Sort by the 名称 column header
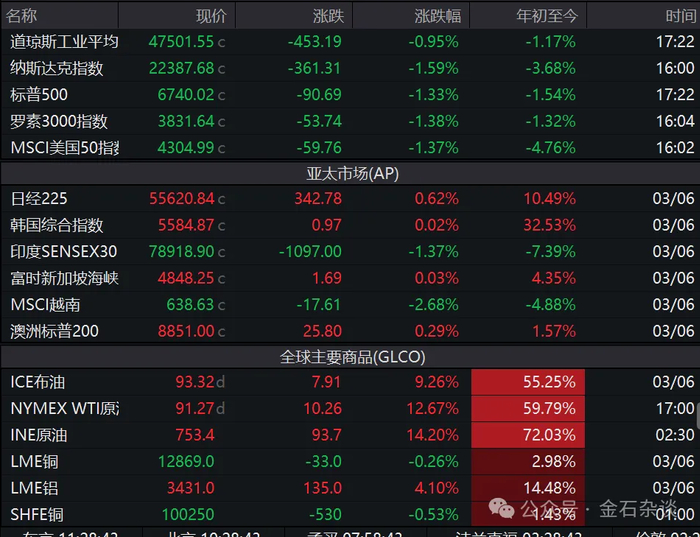Screen dimensions: 700x537 pyautogui.click(x=22, y=16)
